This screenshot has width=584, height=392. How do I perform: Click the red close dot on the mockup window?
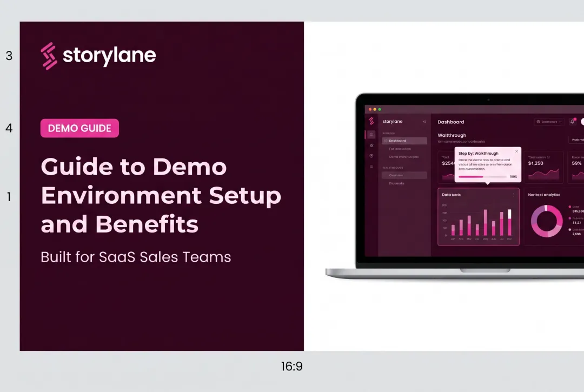[x=370, y=109]
